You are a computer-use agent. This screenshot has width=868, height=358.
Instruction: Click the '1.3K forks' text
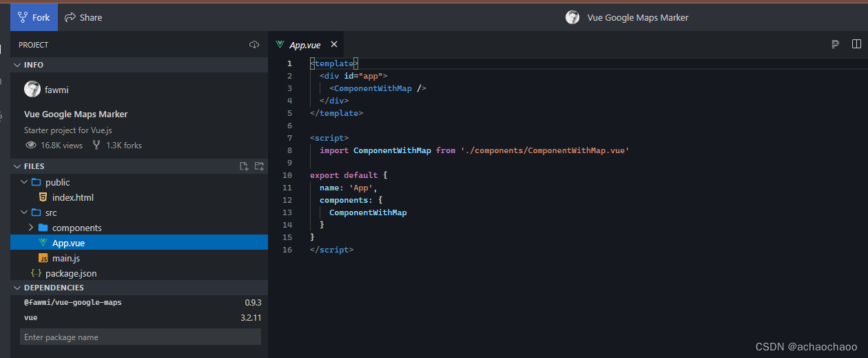pyautogui.click(x=124, y=146)
